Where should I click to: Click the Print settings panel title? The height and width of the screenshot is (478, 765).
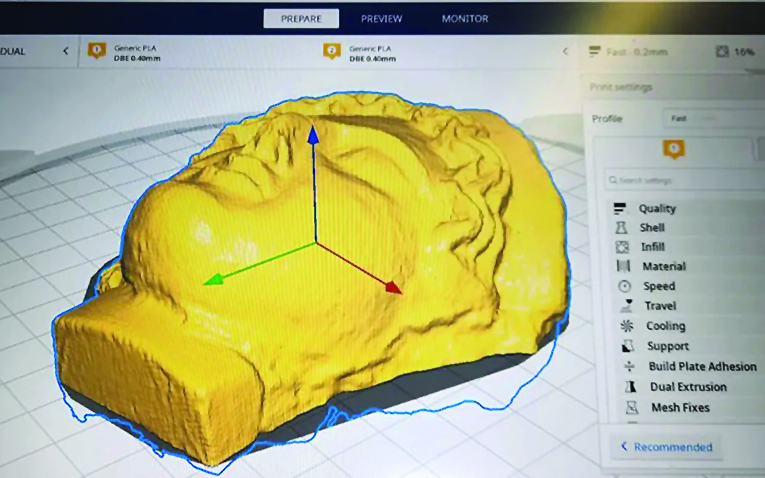pos(621,87)
